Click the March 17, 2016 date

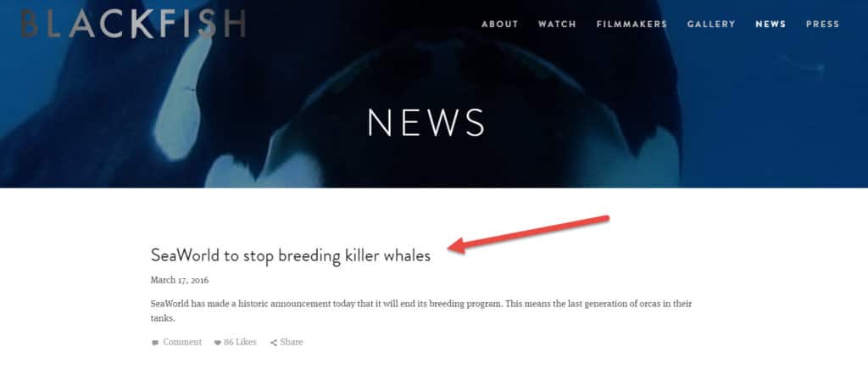pyautogui.click(x=180, y=280)
